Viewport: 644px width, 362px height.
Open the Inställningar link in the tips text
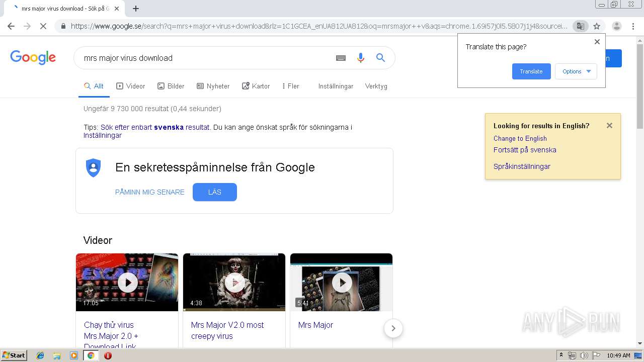pos(103,135)
